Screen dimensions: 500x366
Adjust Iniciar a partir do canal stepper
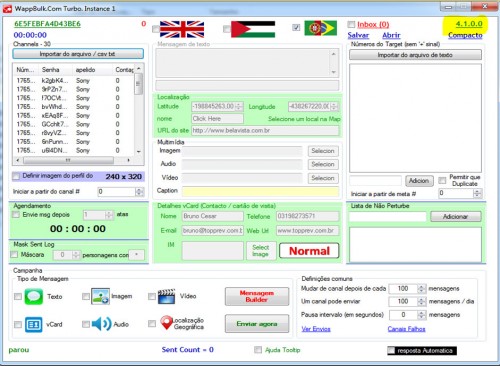click(x=140, y=192)
